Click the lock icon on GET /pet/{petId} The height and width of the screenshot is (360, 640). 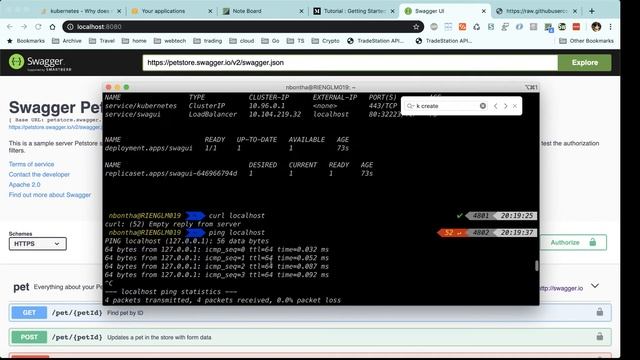[600, 312]
